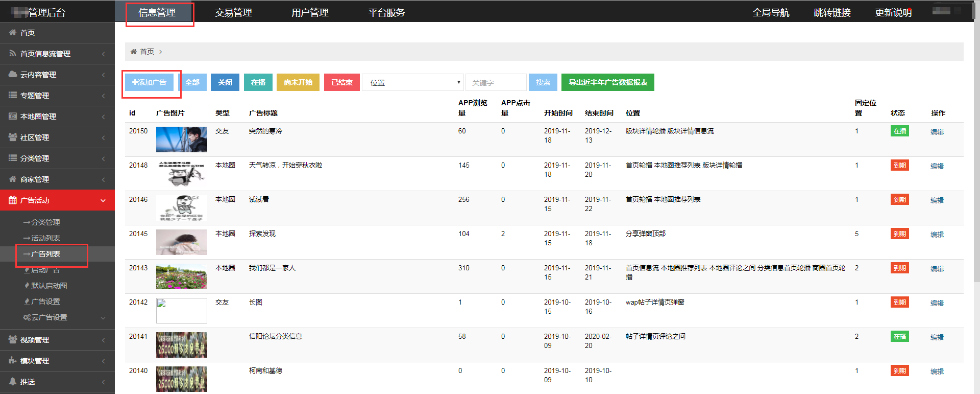Edit ad 20142 长图
Viewport: 980px width, 394px height.
(x=937, y=303)
